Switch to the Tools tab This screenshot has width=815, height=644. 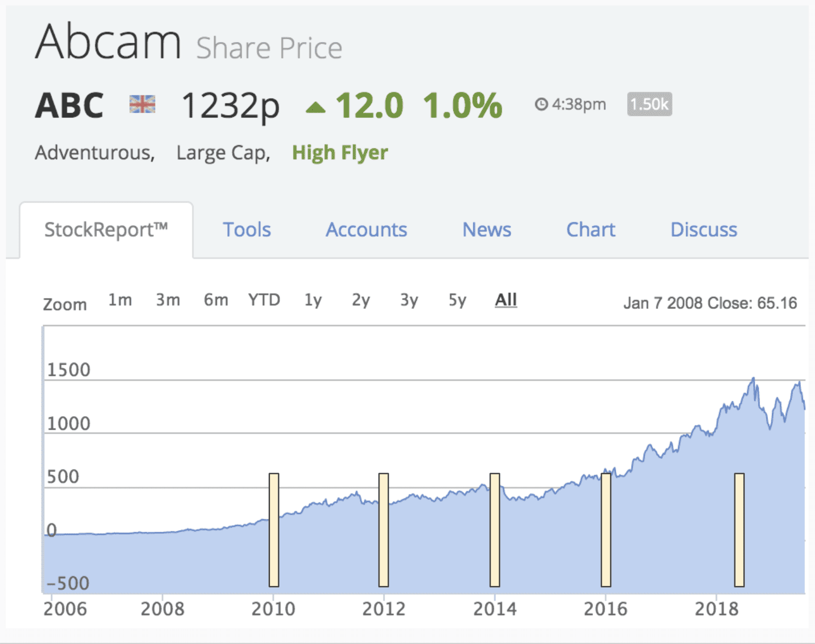tap(247, 229)
